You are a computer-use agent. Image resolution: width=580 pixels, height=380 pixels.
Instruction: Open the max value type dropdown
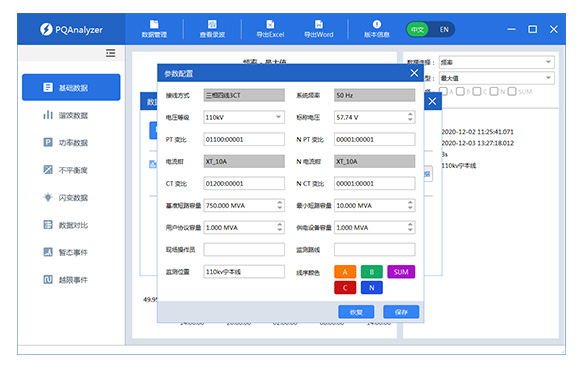[x=496, y=78]
